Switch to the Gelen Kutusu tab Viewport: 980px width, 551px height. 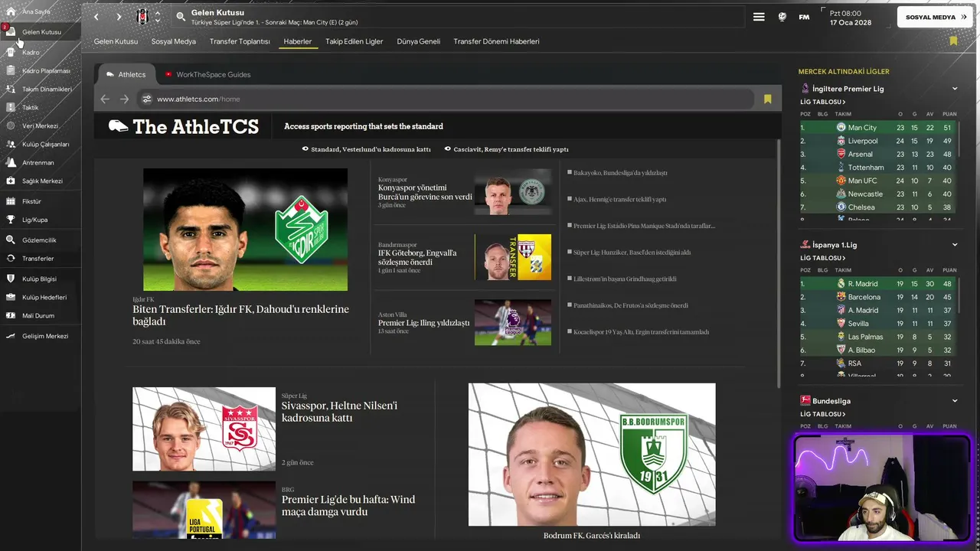[116, 41]
